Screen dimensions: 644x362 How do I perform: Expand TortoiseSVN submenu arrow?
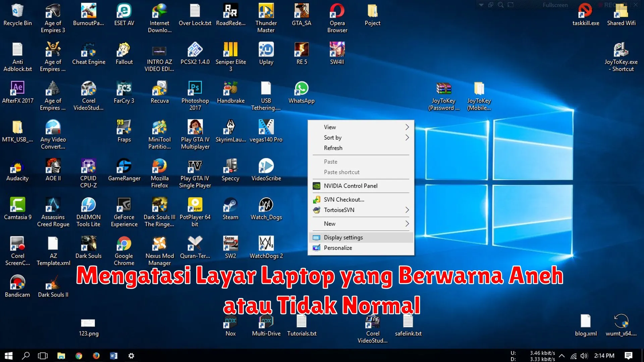[407, 210]
